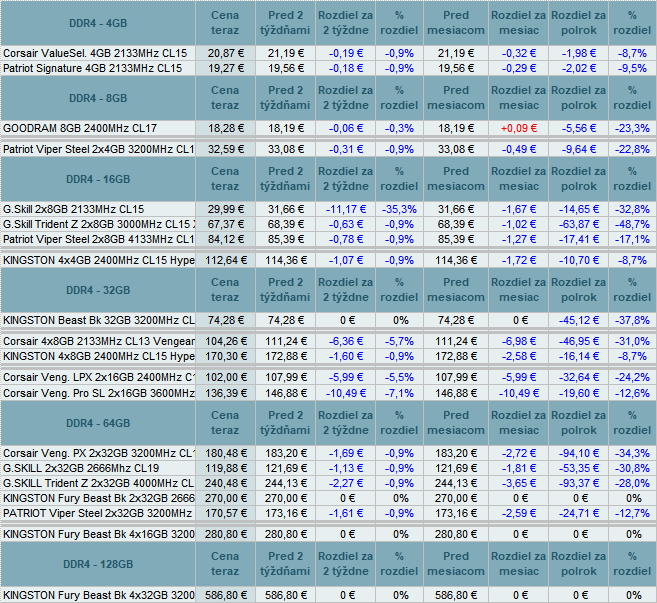657x603 pixels.
Task: Click KINGSTON Beast Bk 32GB 3200MHz row name
Action: click(98, 320)
